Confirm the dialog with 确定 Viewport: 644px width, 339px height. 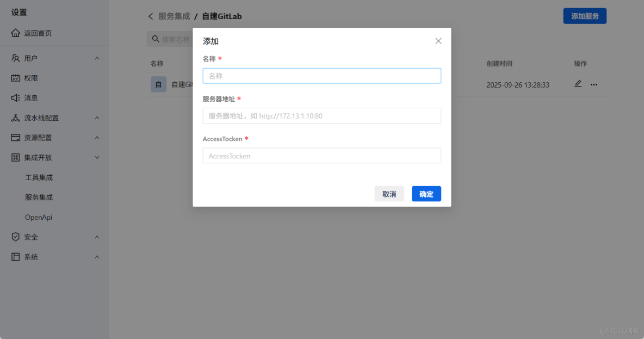coord(426,194)
